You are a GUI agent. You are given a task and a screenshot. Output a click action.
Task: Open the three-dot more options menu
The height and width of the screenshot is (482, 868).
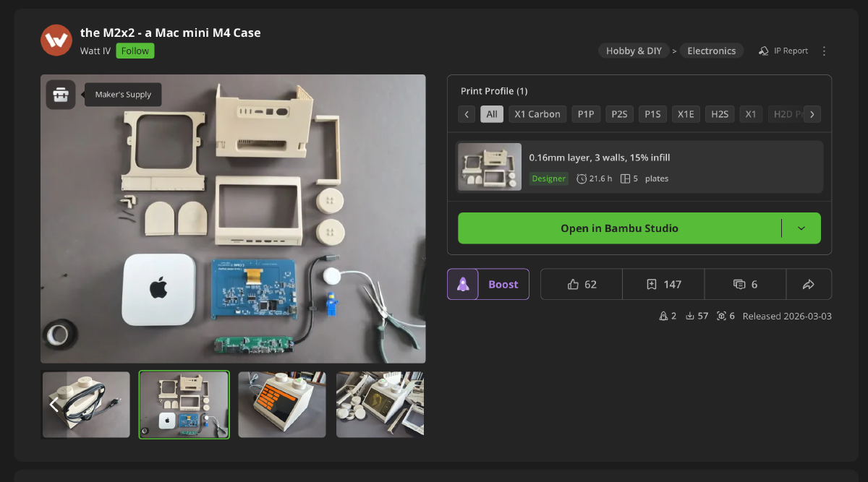pyautogui.click(x=824, y=51)
